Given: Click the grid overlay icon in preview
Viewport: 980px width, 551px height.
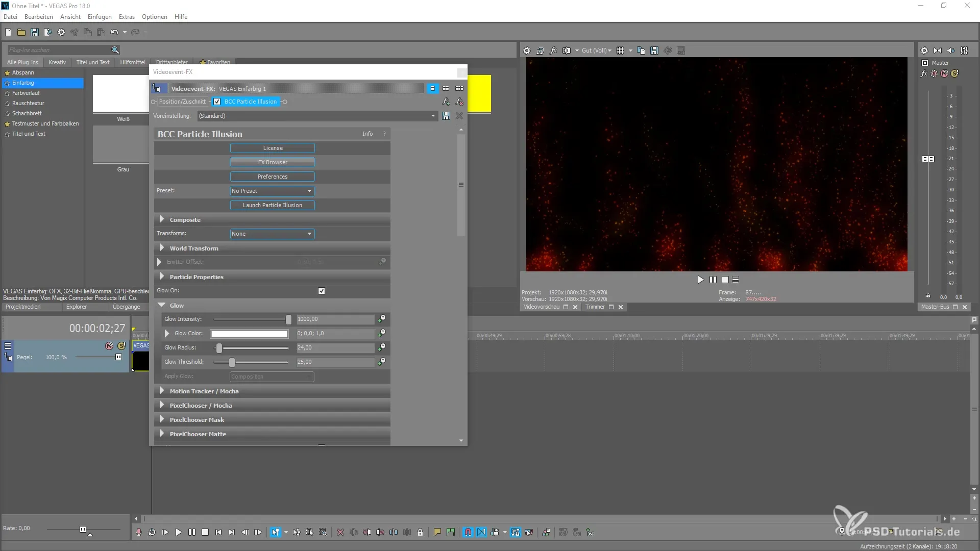Looking at the screenshot, I should coord(620,51).
